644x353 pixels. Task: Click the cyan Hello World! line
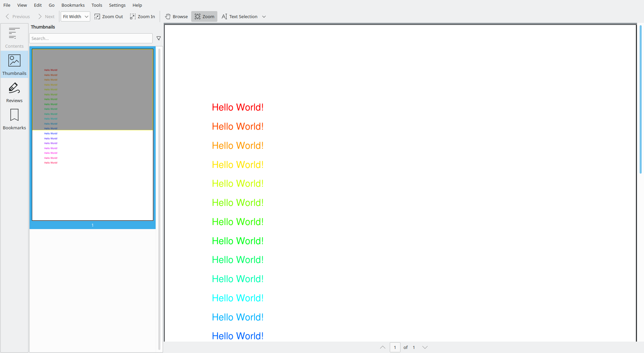coord(238,298)
